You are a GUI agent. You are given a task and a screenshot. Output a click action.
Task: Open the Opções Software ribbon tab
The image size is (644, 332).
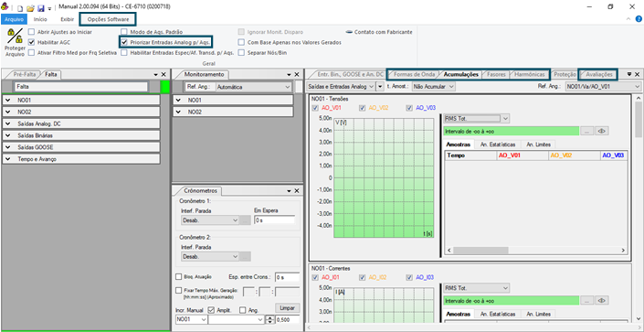point(108,19)
